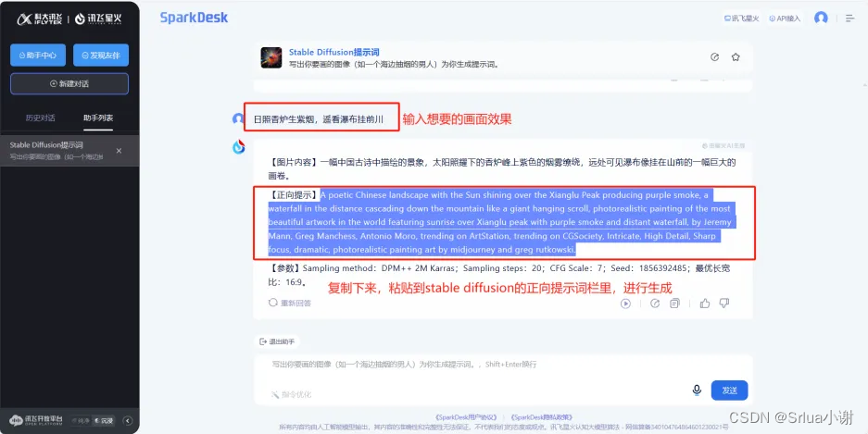Image resolution: width=868 pixels, height=434 pixels.
Task: Switch theme to 沉浸 mode
Action: pos(104,421)
